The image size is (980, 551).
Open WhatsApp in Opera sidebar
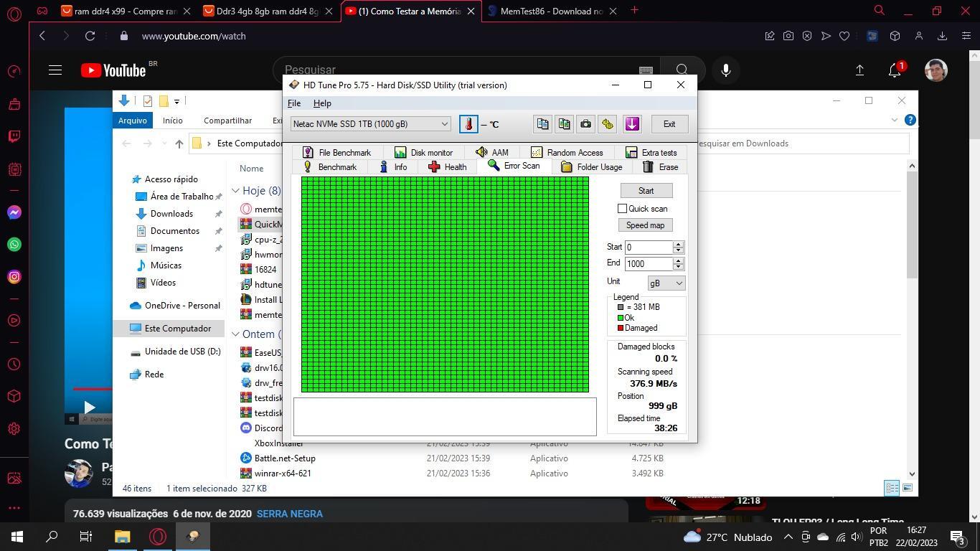pos(14,245)
